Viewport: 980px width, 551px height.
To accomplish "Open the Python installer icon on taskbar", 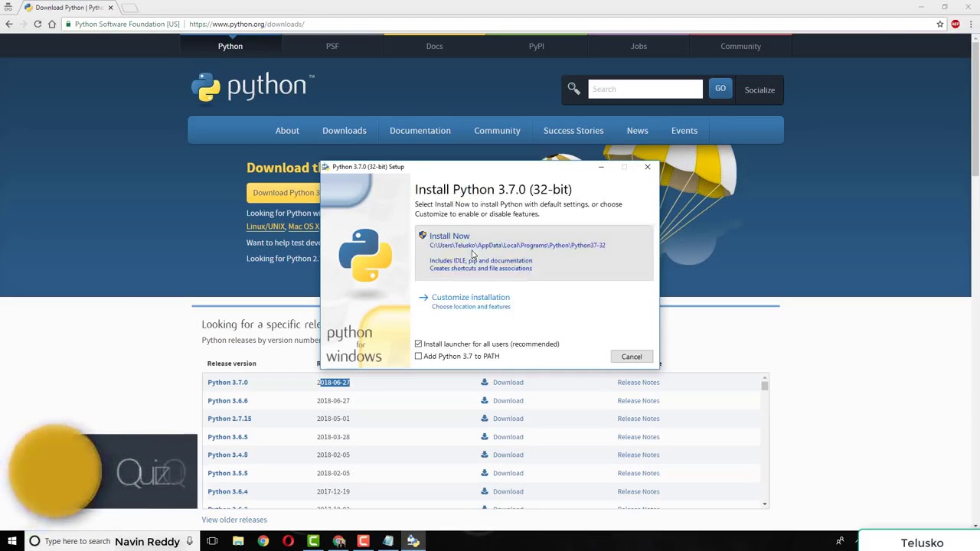I will (413, 541).
